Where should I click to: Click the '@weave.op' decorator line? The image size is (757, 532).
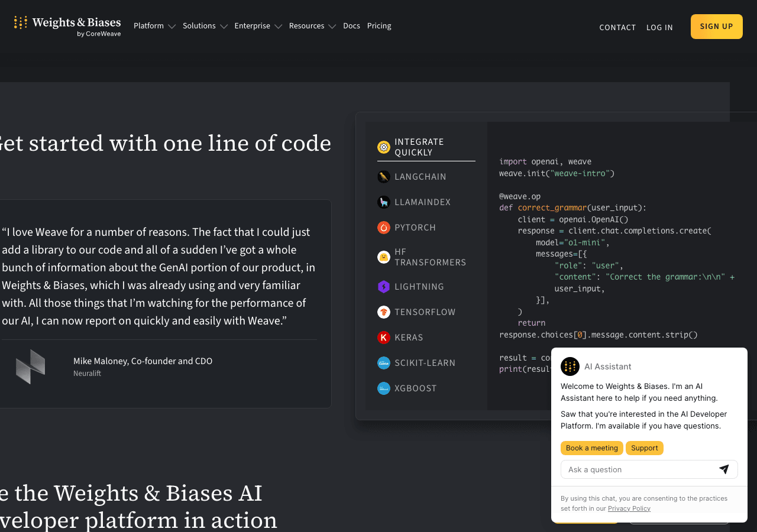[x=520, y=196]
